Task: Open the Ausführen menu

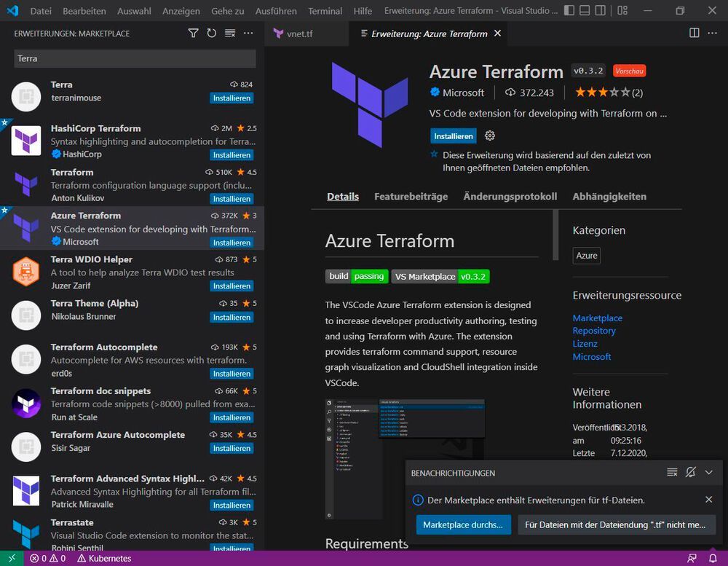Action: click(276, 11)
